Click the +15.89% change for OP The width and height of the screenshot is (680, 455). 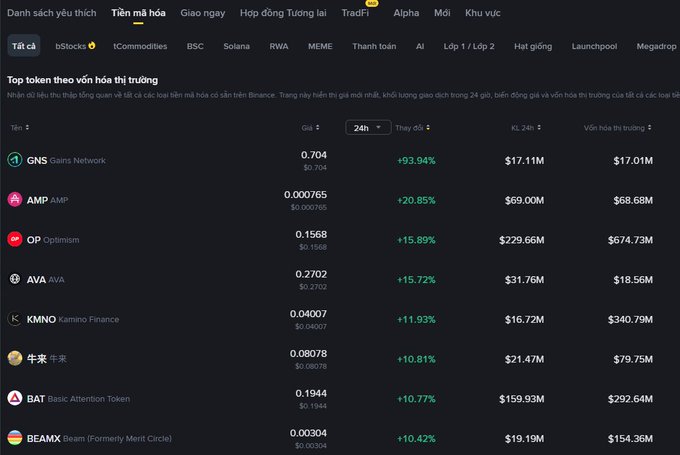pos(416,240)
